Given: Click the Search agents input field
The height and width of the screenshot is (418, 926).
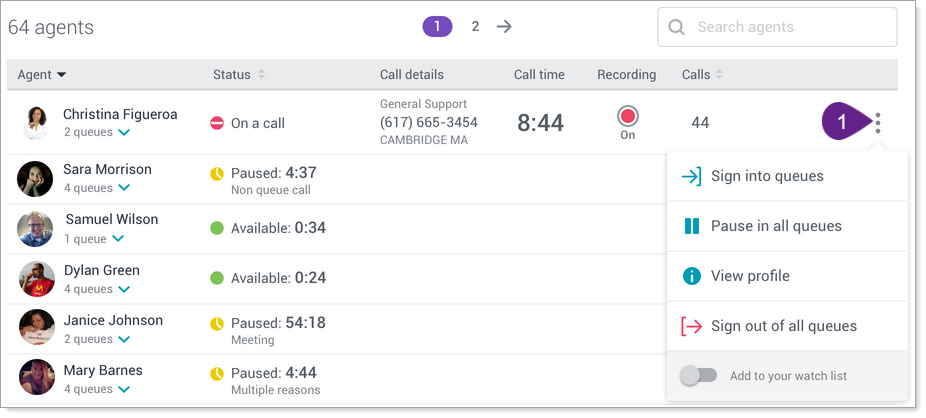Looking at the screenshot, I should [777, 27].
